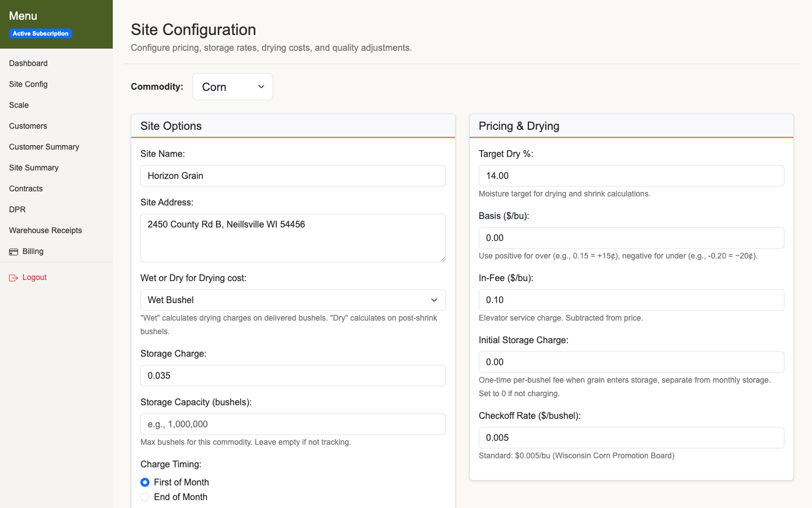This screenshot has height=508, width=812.
Task: Open Billing via the credit card icon
Action: (14, 251)
